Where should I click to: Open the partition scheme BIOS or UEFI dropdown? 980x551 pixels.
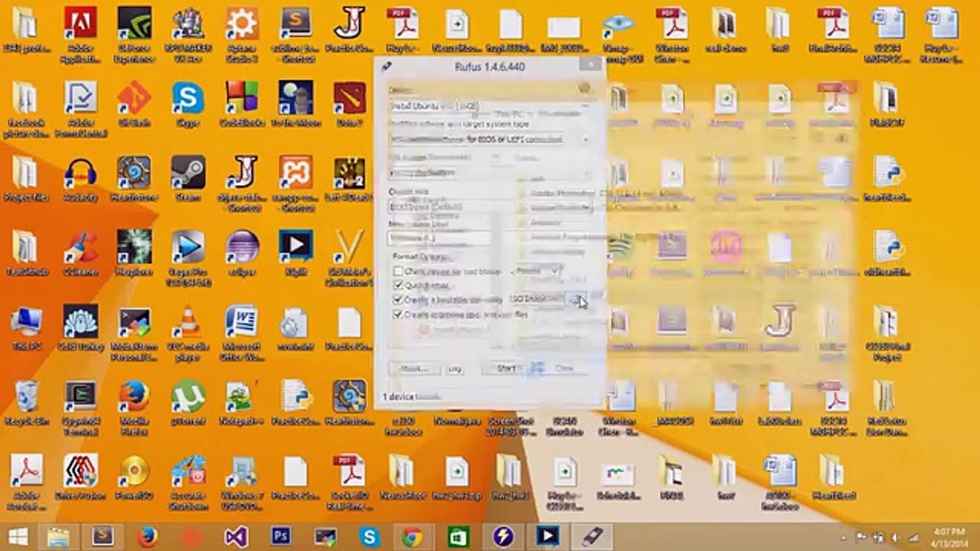point(490,139)
